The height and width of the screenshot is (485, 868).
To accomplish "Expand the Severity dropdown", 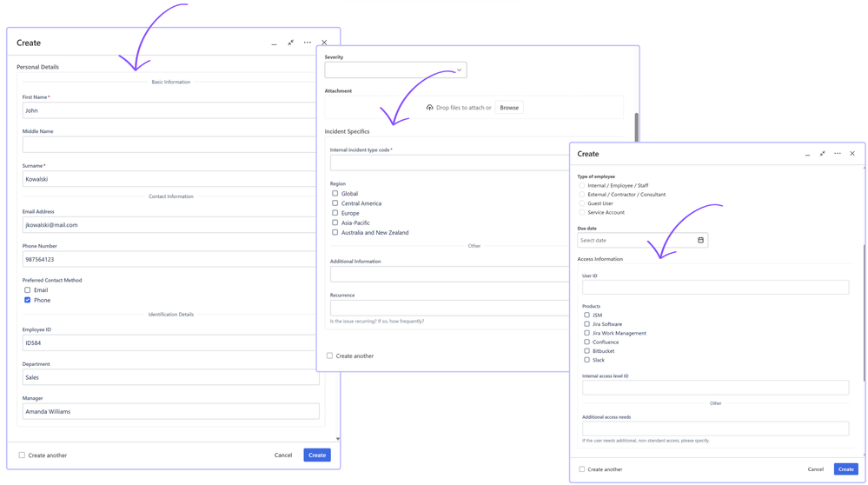I will pyautogui.click(x=395, y=70).
